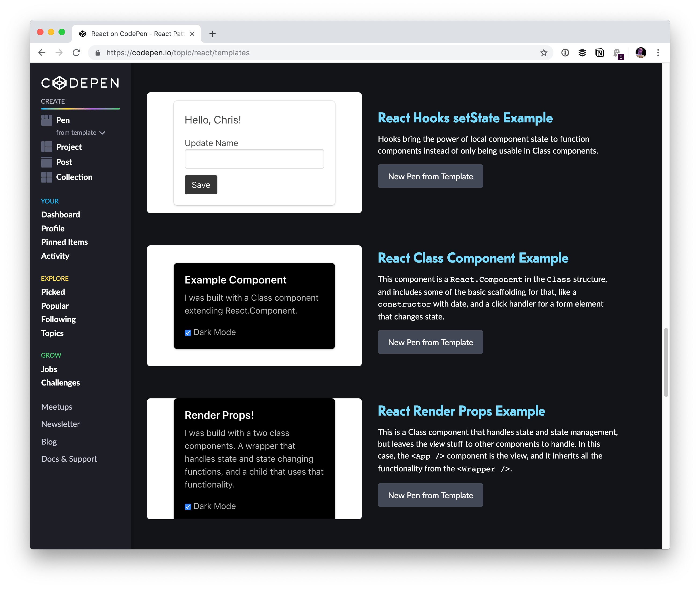Open the Notion browser extension
The height and width of the screenshot is (589, 700).
pos(599,52)
